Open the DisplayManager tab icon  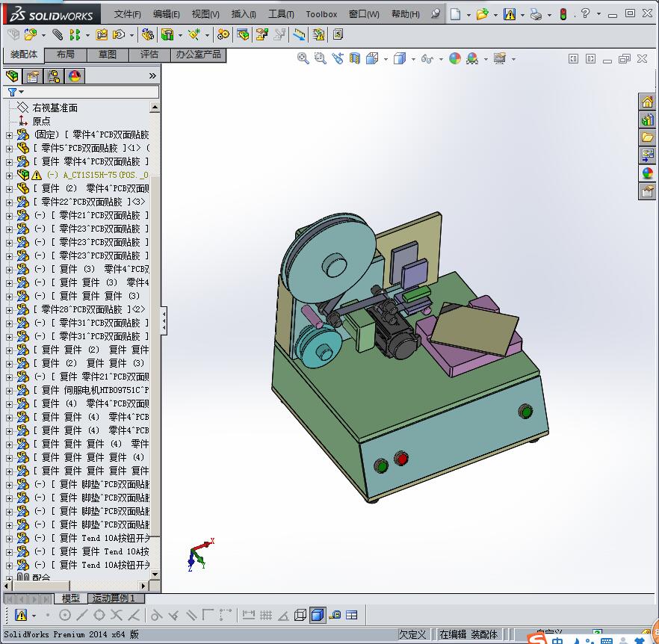pos(75,76)
